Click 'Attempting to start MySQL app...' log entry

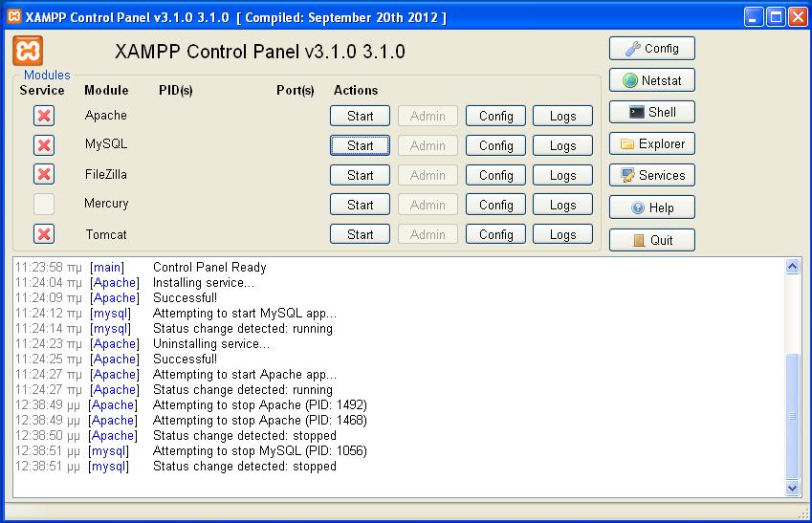click(245, 314)
